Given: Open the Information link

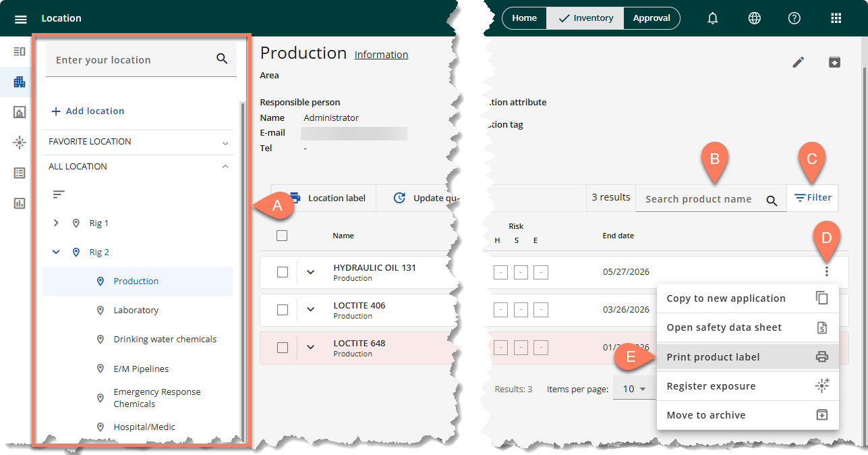Looking at the screenshot, I should coord(381,55).
